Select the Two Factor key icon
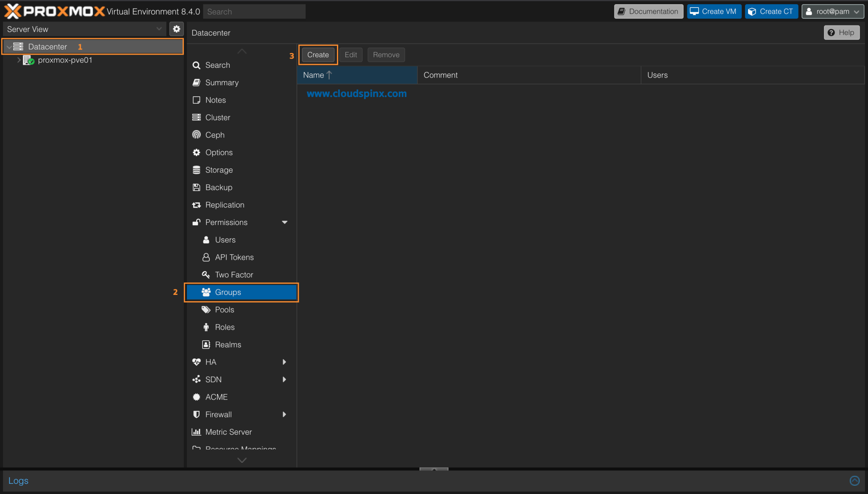 (206, 275)
